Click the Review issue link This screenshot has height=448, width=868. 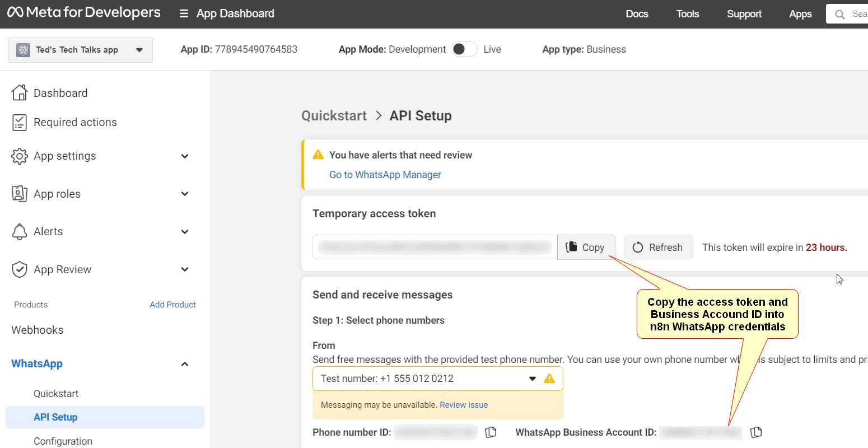[464, 405]
